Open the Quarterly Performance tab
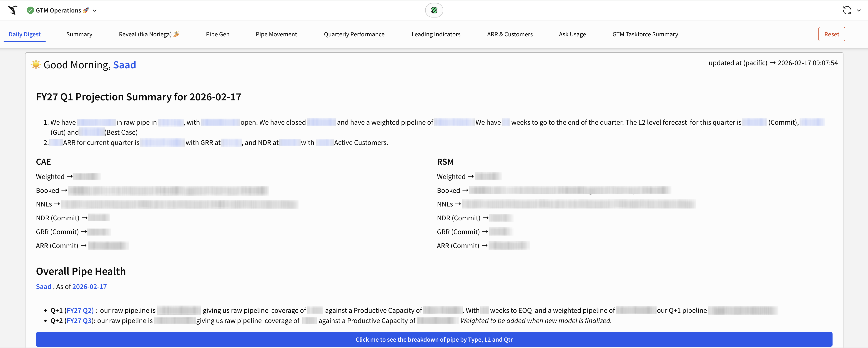868x348 pixels. coord(354,34)
